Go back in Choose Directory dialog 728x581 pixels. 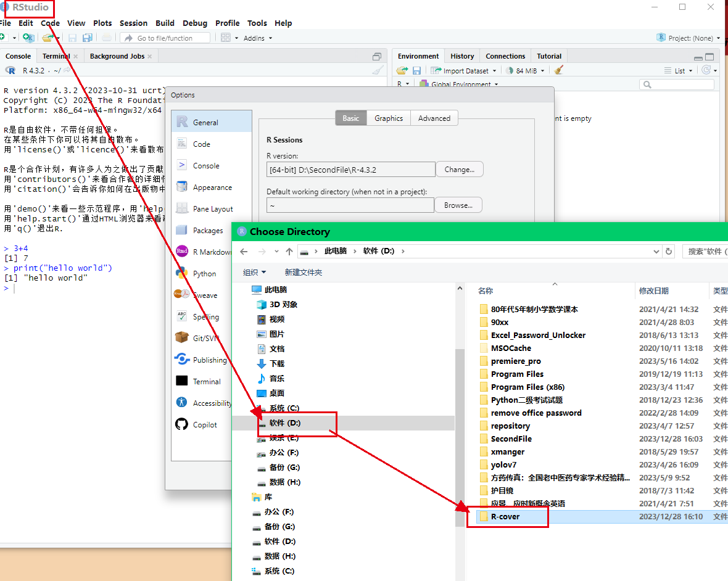coord(244,251)
